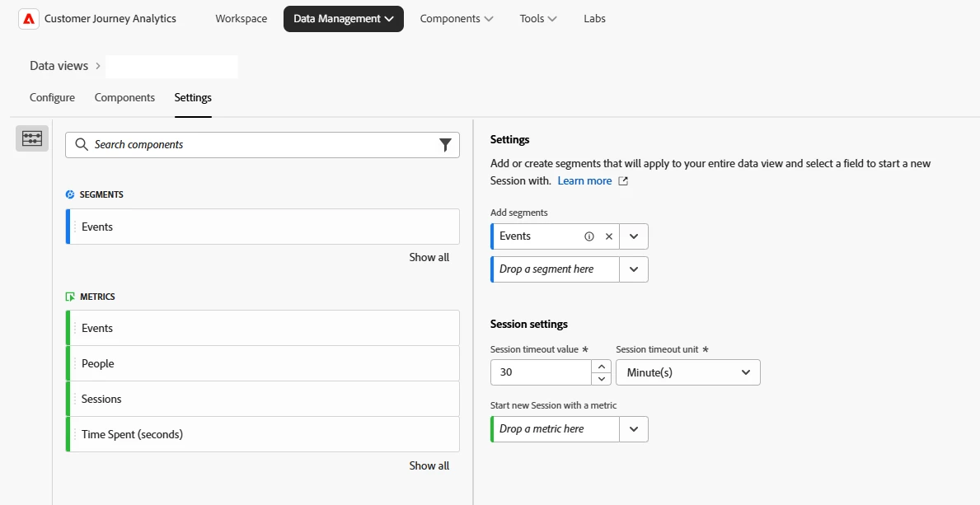Click the external link icon beside Learn more

(623, 181)
